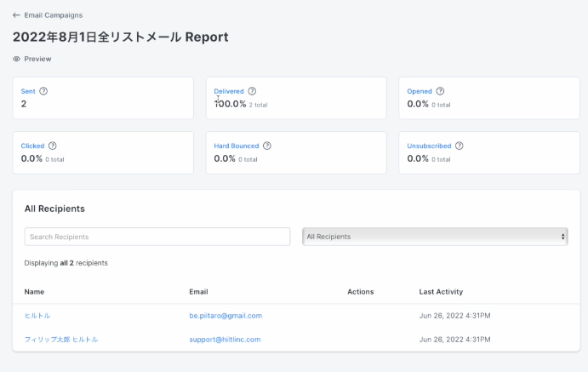Click the back arrow to Email Campaigns

click(16, 15)
